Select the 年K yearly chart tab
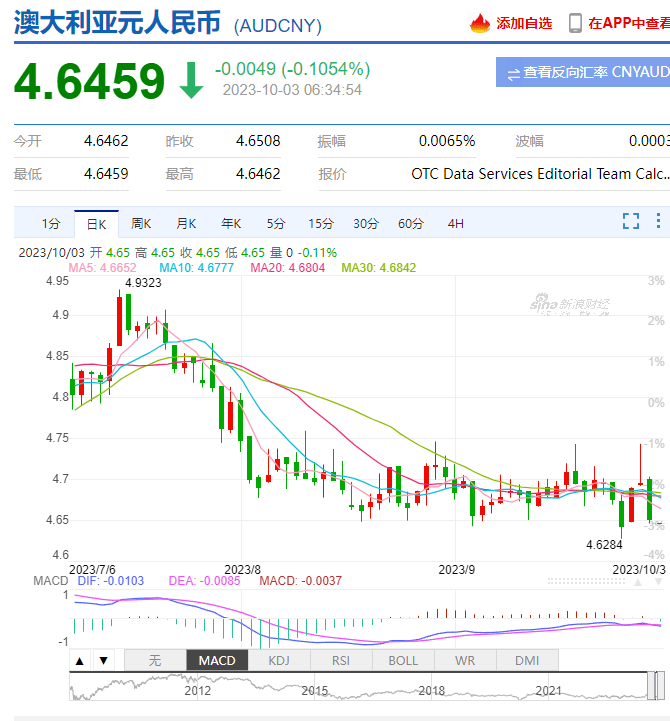 click(231, 223)
